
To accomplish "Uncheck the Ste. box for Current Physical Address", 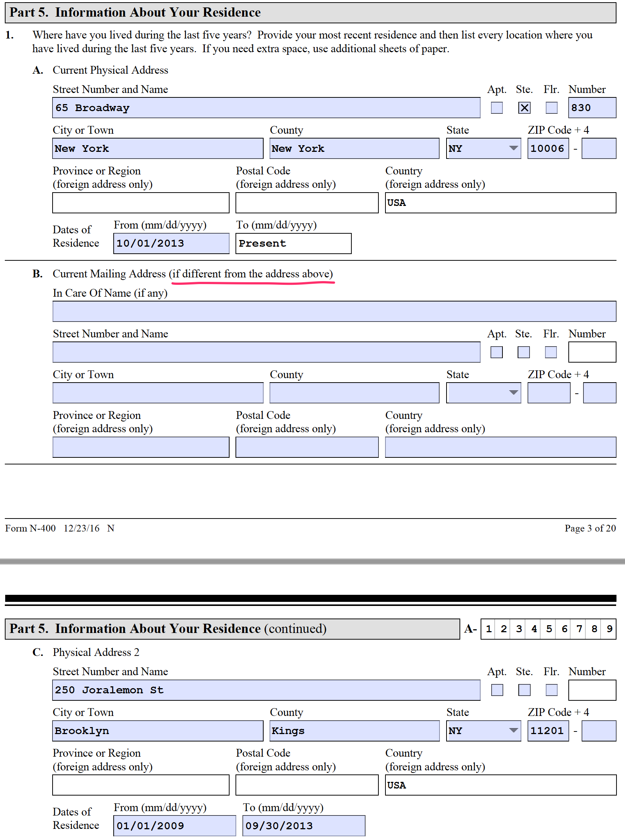I will pos(524,108).
